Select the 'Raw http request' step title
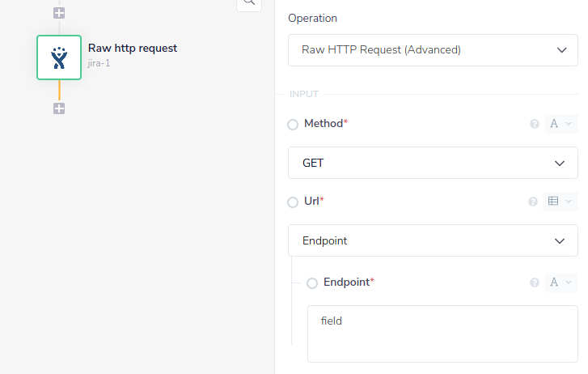Viewport: 588px width, 374px height. pos(133,48)
